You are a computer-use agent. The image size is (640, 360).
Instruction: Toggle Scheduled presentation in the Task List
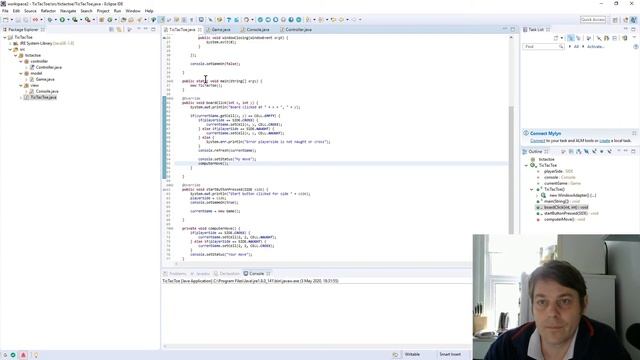(578, 38)
